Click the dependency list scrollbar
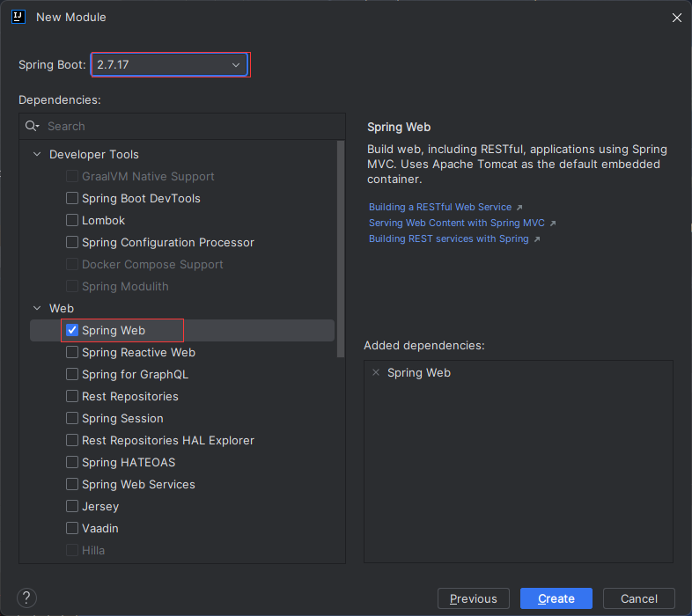The image size is (692, 616). [340, 249]
